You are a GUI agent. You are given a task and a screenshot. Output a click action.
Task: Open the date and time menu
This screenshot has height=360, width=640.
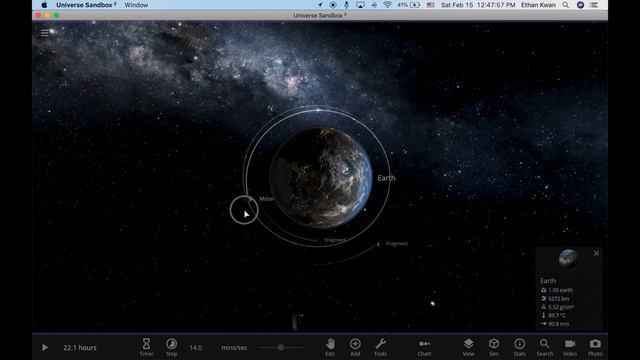click(478, 5)
